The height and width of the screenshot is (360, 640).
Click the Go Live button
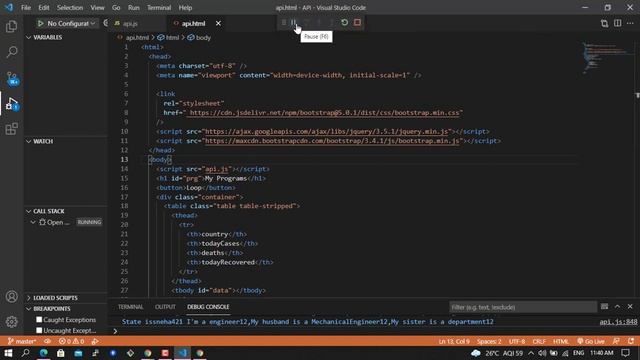tap(591, 341)
